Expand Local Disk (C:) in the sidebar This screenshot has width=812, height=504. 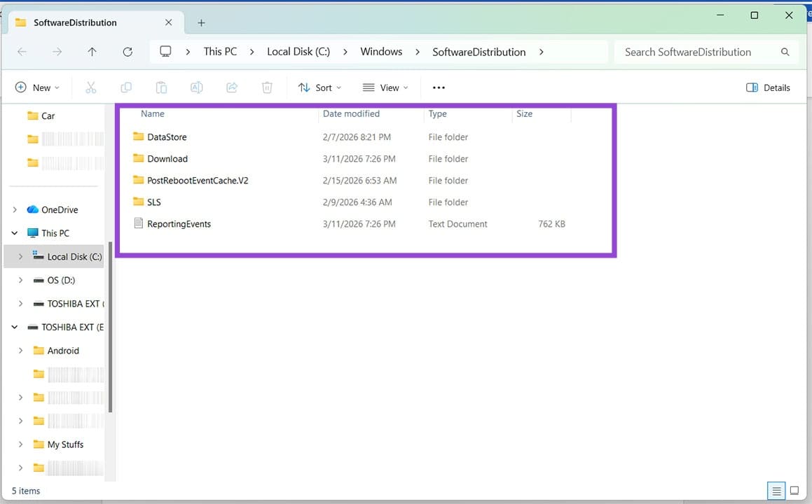[20, 256]
